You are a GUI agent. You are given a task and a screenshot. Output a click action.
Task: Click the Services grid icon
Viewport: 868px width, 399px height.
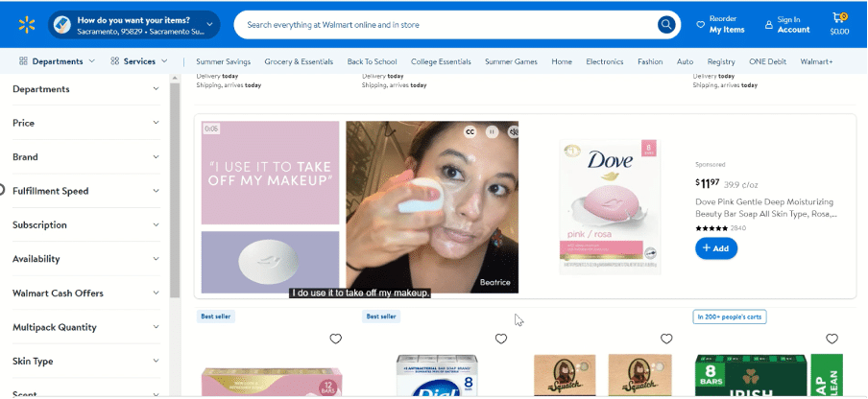[x=114, y=61]
